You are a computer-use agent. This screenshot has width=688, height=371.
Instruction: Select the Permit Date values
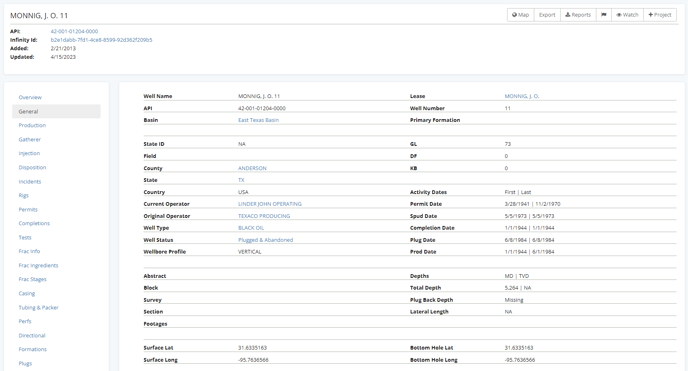532,204
